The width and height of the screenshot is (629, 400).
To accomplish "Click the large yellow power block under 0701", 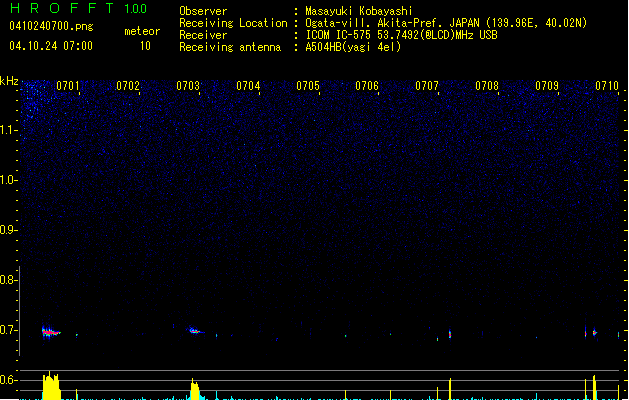I will point(51,386).
